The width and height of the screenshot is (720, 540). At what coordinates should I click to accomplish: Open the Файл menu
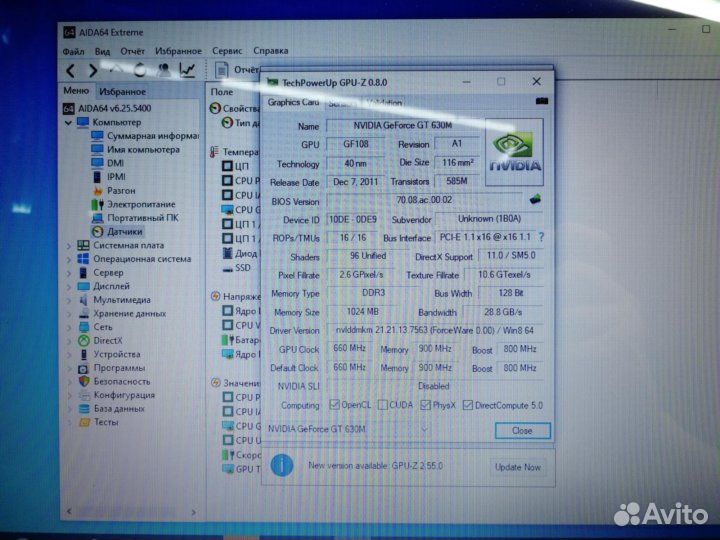click(x=73, y=51)
